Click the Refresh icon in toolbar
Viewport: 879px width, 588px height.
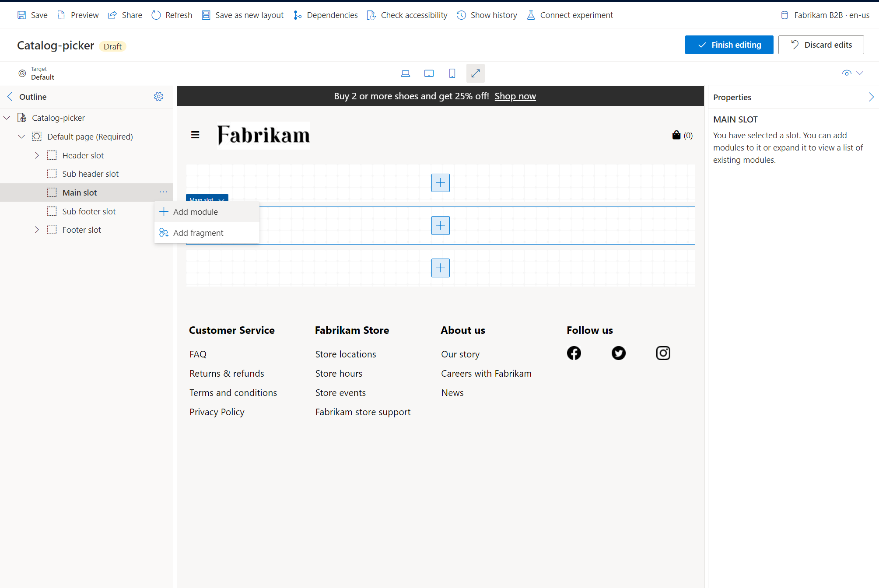coord(158,14)
